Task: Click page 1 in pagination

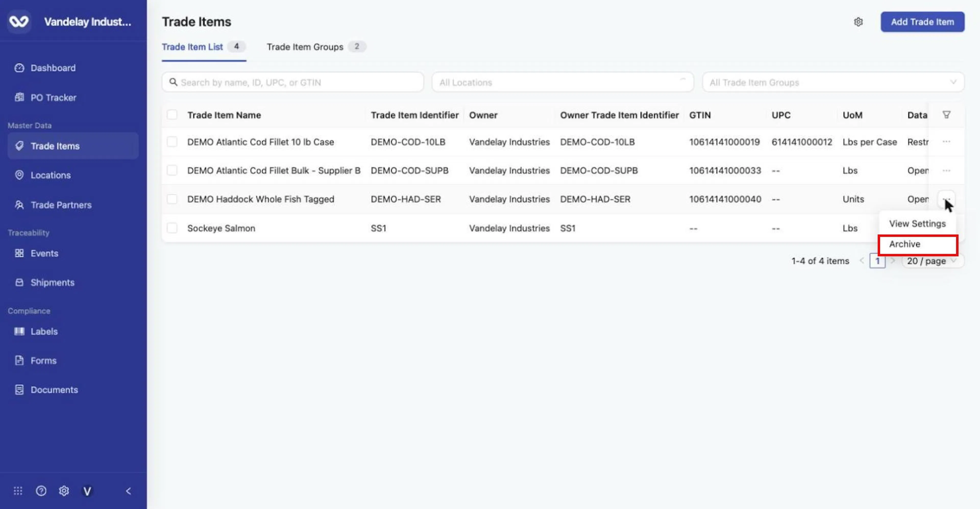Action: [x=877, y=261]
